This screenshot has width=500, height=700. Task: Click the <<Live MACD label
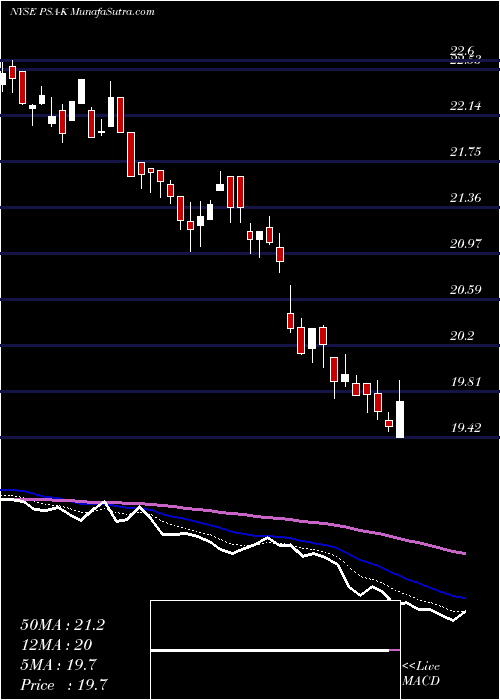tap(421, 673)
